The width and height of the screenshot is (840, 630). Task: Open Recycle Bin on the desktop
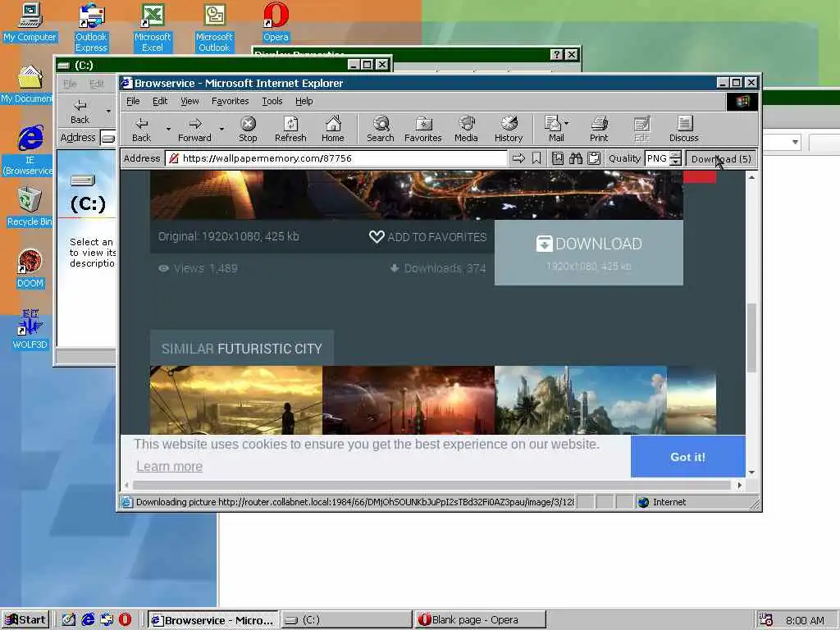coord(30,207)
